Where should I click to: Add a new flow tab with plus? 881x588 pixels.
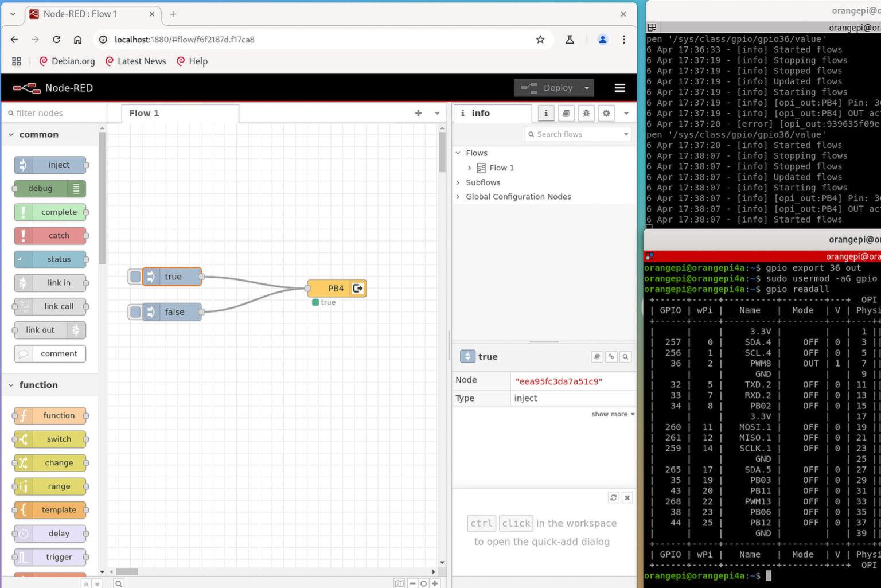pos(418,113)
